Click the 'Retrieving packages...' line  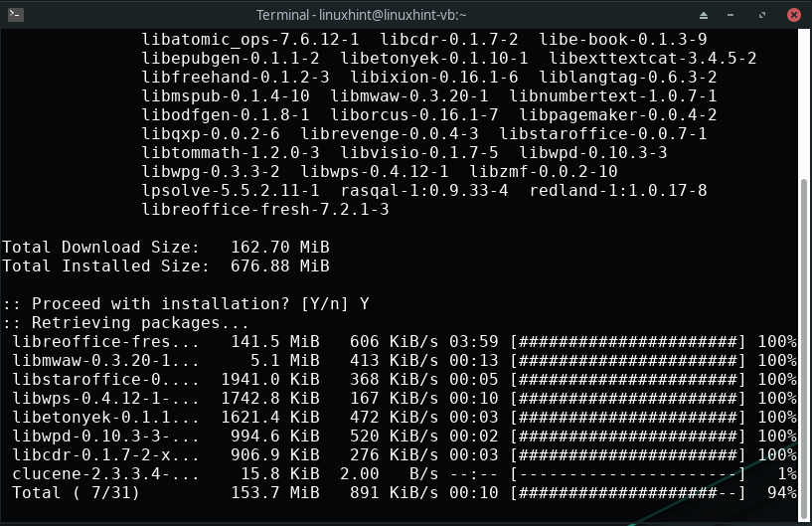(x=126, y=323)
